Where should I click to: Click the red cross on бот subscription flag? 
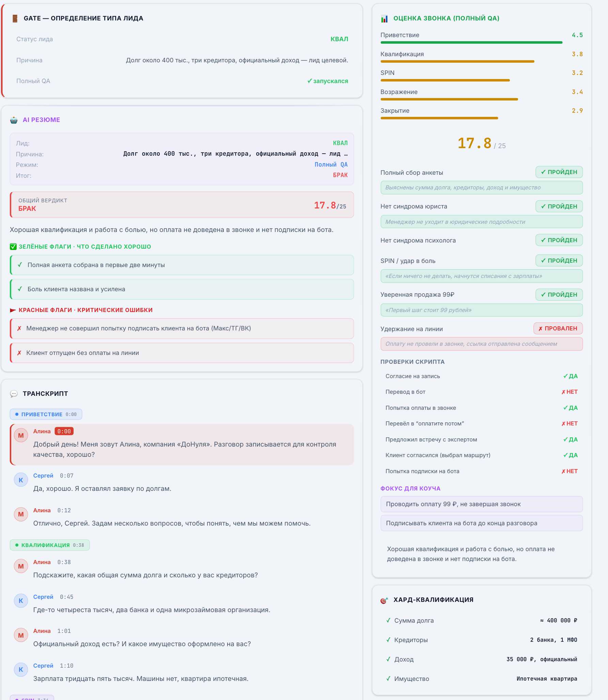point(19,328)
